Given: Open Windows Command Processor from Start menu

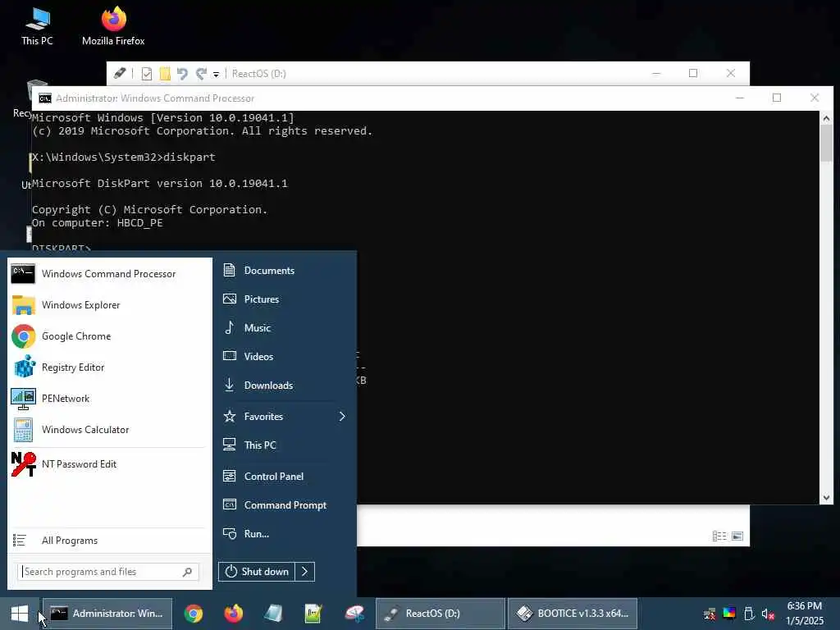Looking at the screenshot, I should click(x=109, y=274).
